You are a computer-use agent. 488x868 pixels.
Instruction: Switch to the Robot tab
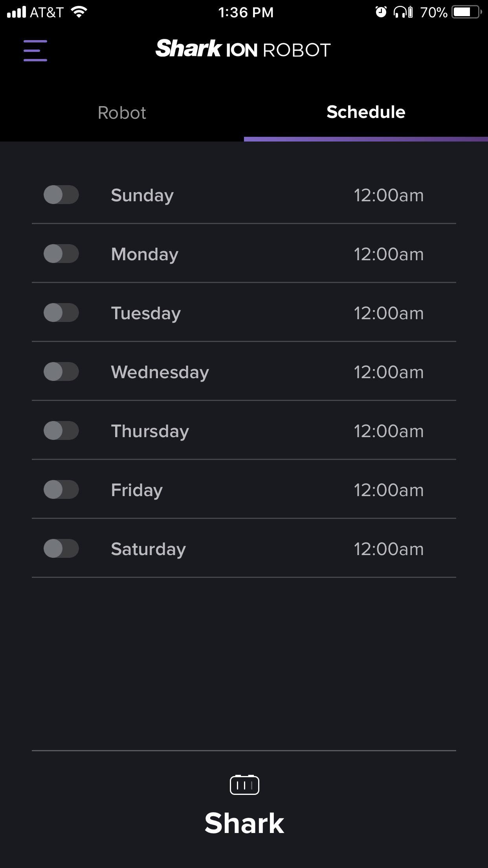tap(122, 113)
